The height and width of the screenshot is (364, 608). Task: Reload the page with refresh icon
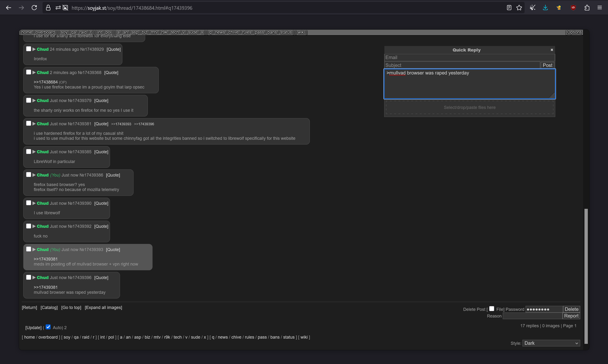34,8
